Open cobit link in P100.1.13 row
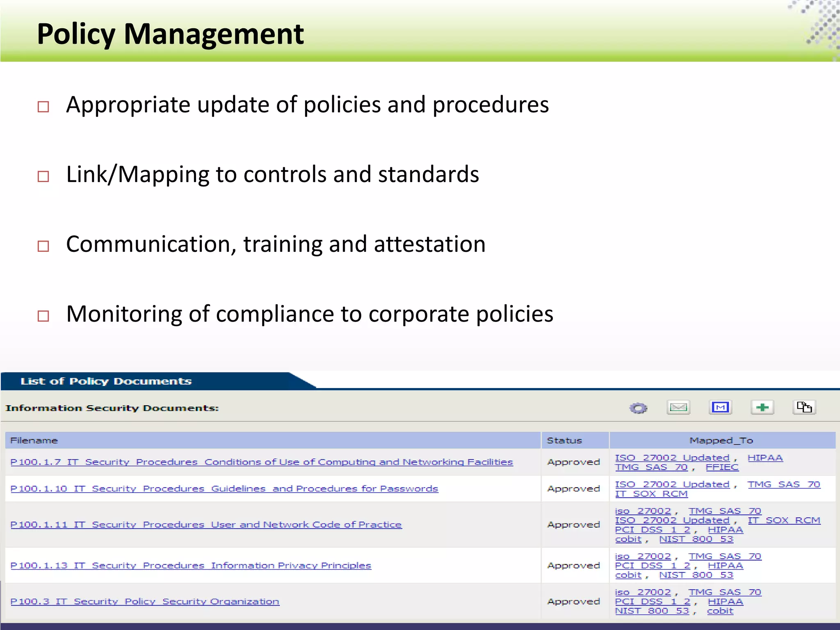Screen dimensions: 840x630 pos(628,575)
